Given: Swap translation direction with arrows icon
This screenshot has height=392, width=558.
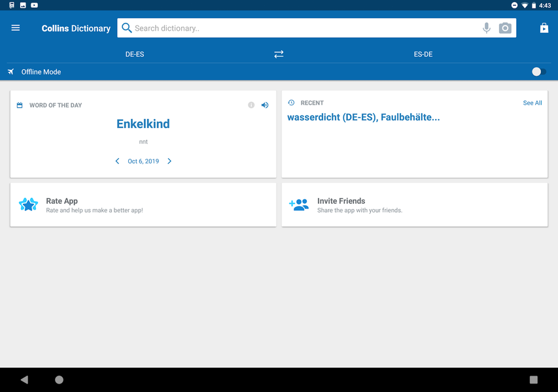Looking at the screenshot, I should coord(279,54).
